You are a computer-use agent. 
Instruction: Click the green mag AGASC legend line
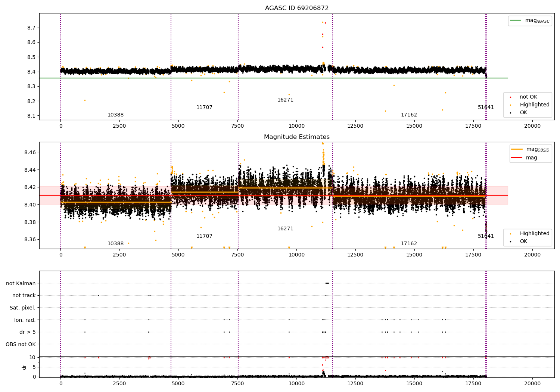point(516,21)
